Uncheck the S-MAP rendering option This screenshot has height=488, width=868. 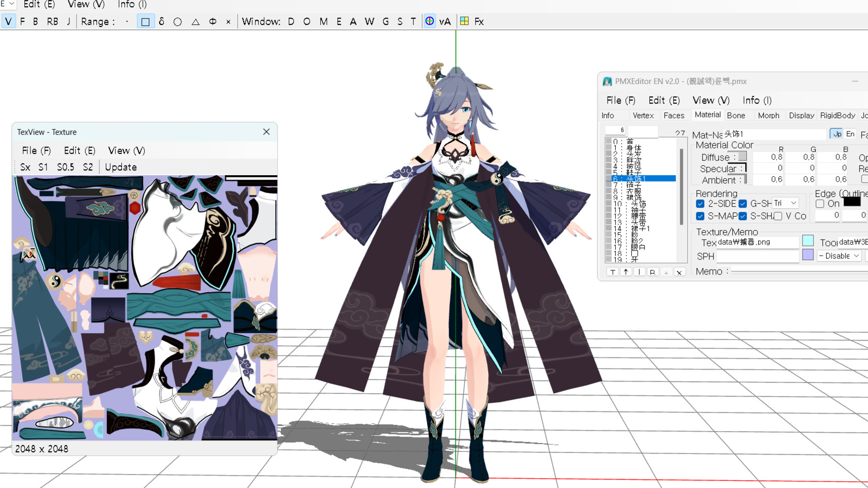[x=700, y=216]
